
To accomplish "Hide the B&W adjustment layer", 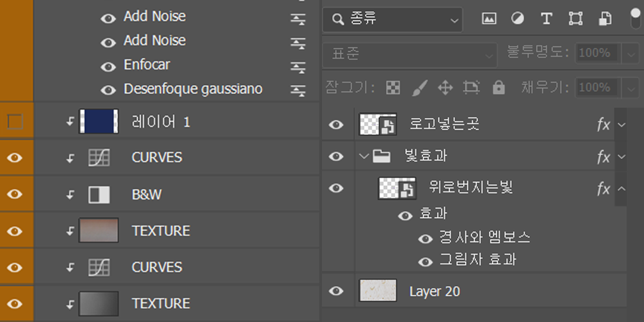I will click(15, 194).
